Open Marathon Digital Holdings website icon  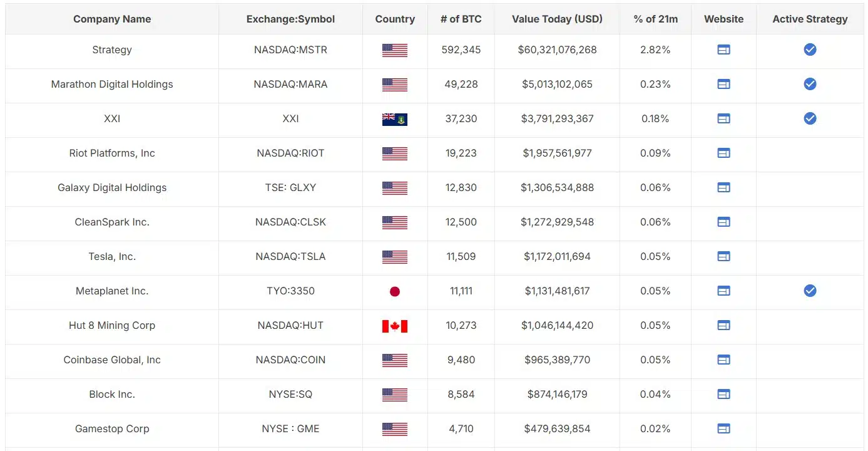[723, 84]
